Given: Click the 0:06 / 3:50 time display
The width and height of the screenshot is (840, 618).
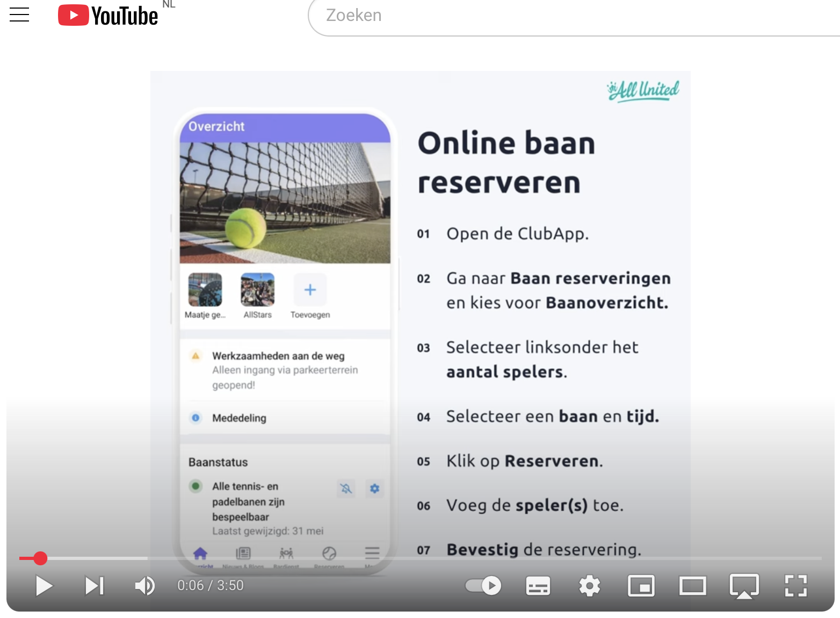Looking at the screenshot, I should (211, 586).
